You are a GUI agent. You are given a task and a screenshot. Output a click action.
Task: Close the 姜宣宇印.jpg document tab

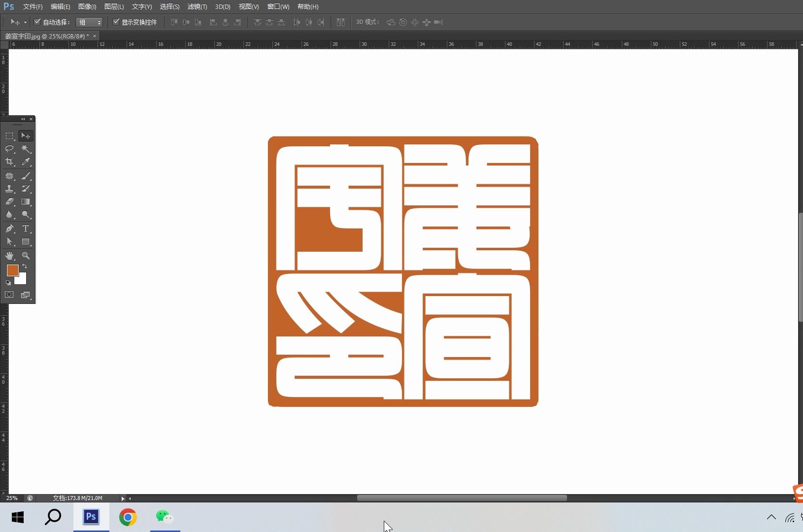(95, 36)
